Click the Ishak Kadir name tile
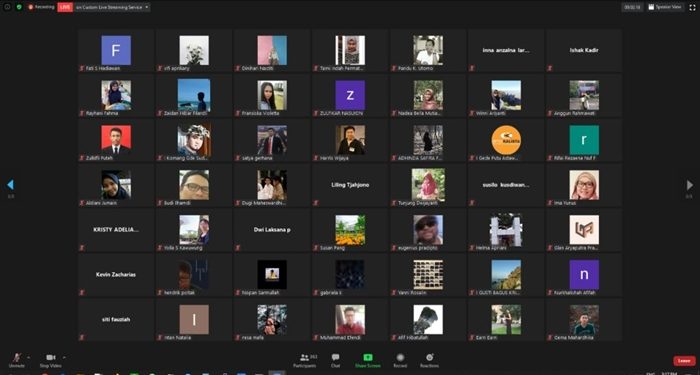Viewport: 700px width, 375px height. coord(584,50)
